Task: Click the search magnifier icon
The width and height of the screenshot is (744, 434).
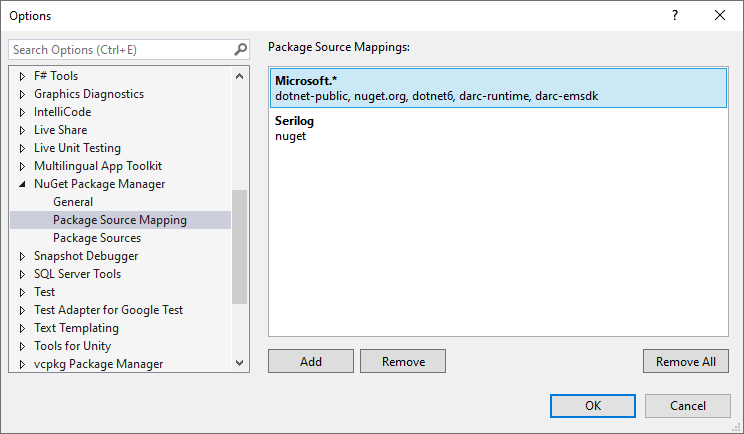Action: coord(241,49)
